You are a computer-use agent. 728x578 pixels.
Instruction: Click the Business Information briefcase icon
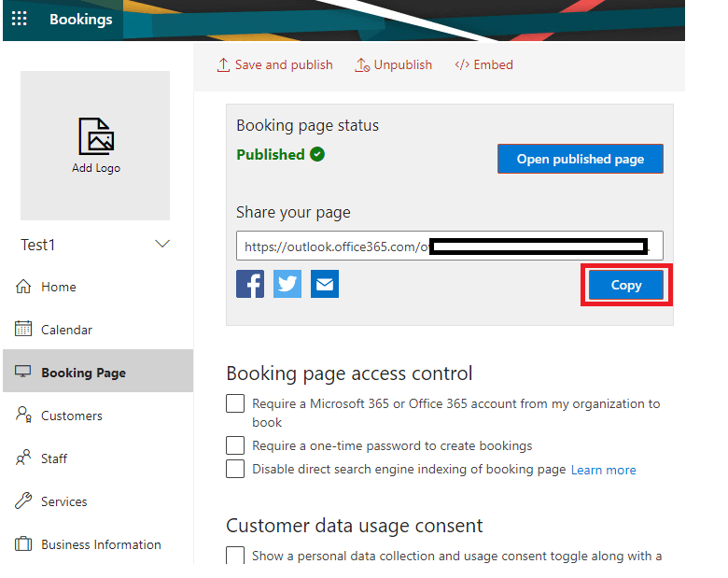pyautogui.click(x=23, y=543)
